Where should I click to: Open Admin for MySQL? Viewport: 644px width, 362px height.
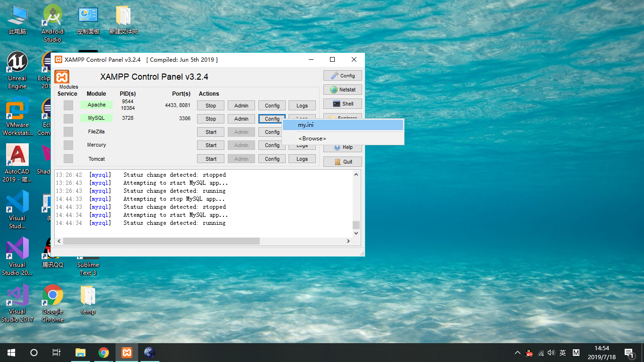tap(241, 118)
